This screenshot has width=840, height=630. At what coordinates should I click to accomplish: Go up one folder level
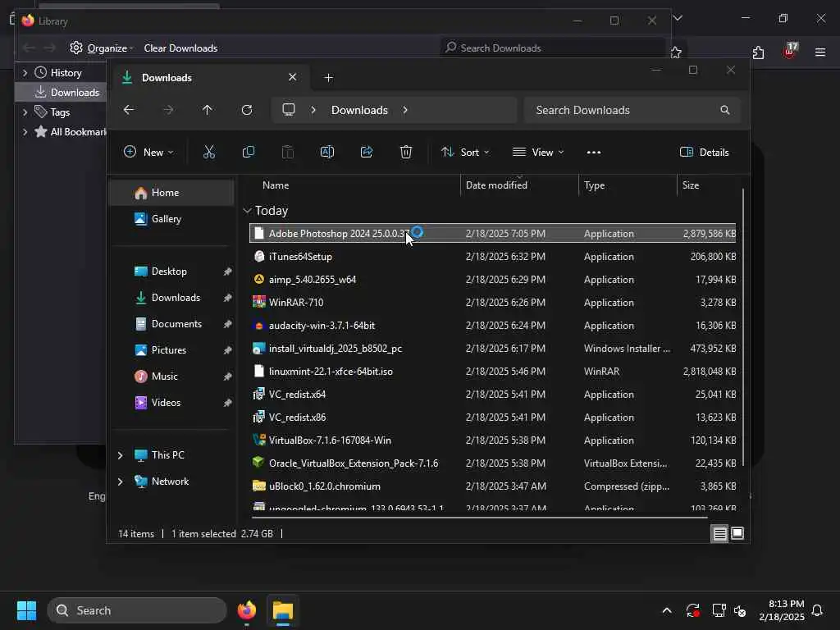click(x=208, y=110)
